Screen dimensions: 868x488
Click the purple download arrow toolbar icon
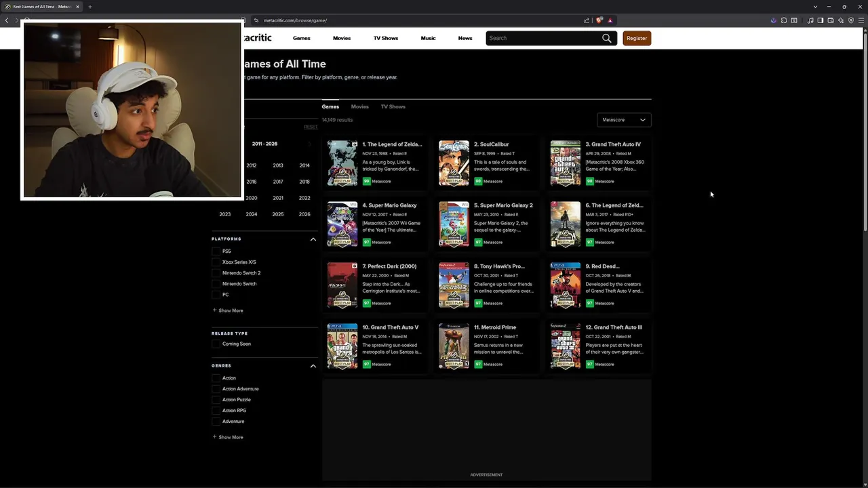coord(774,20)
